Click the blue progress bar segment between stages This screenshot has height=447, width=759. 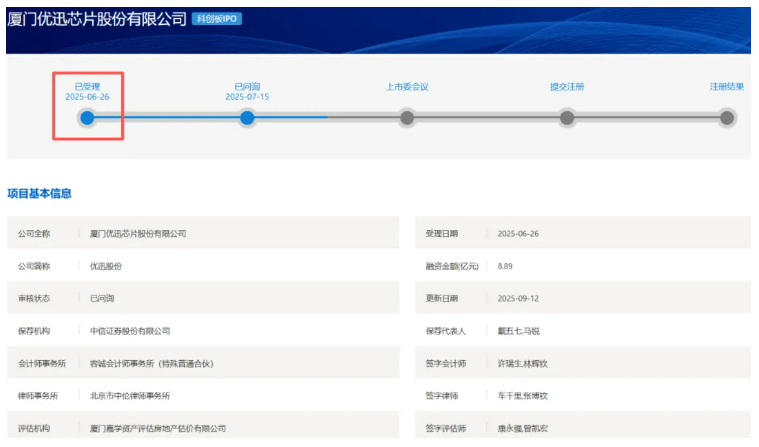167,118
